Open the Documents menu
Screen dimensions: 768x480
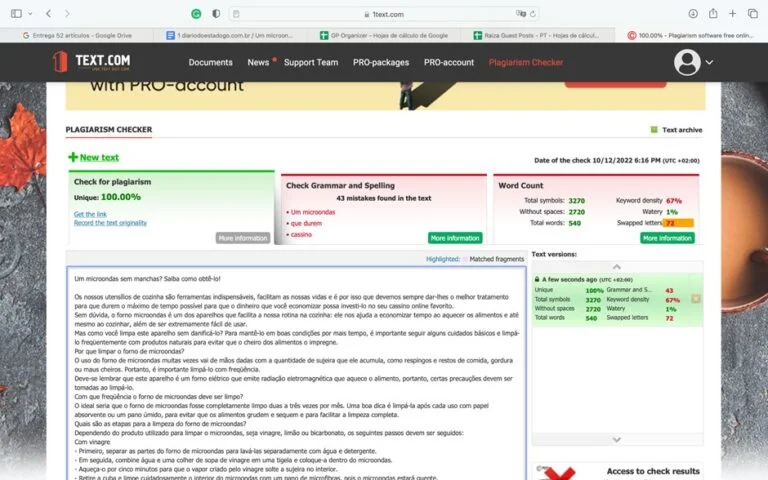point(211,62)
